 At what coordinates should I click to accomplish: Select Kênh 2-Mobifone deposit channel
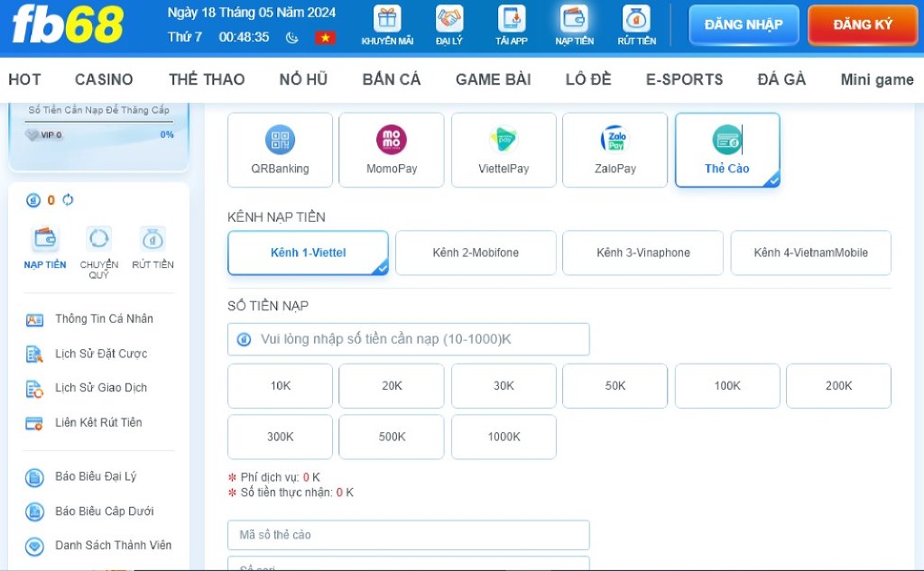(x=476, y=253)
